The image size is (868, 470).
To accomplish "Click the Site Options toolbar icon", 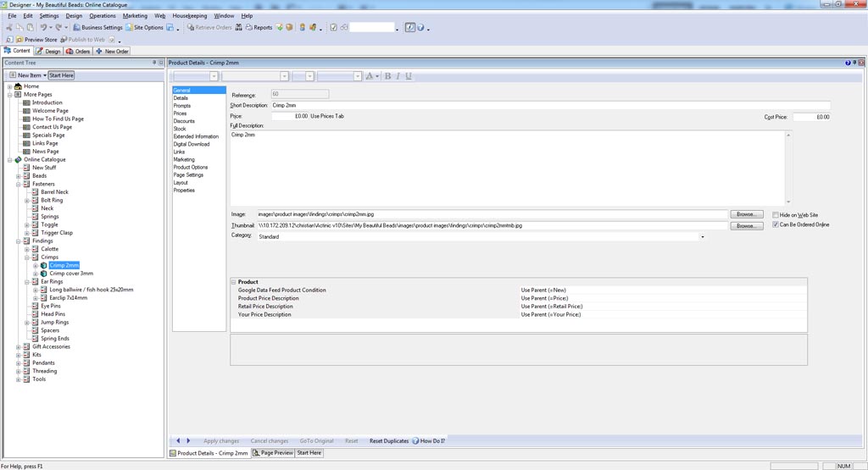I will (130, 27).
